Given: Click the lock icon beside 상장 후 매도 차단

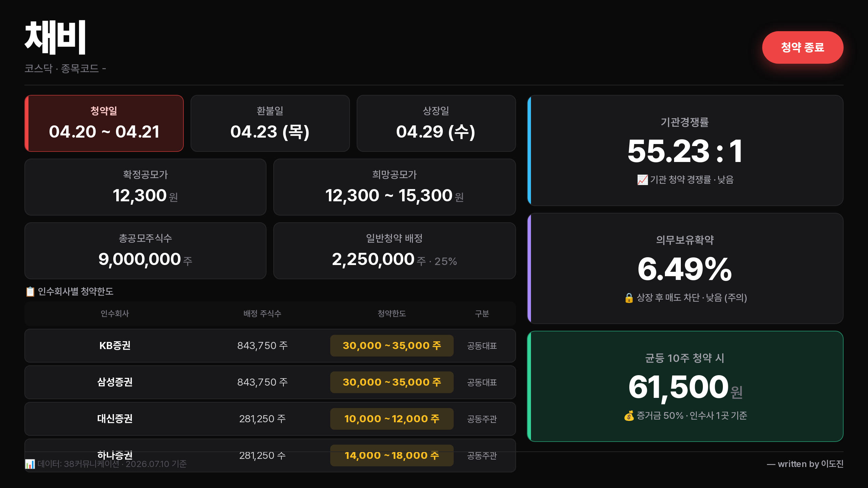Looking at the screenshot, I should click(629, 298).
